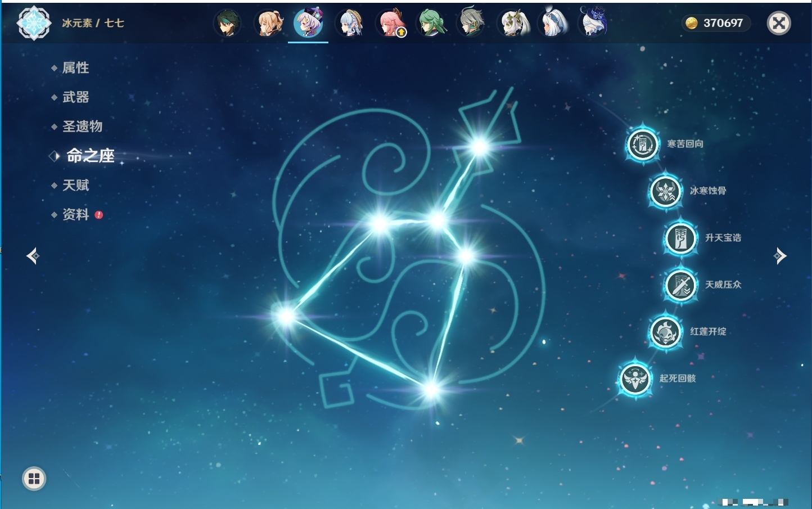Click the Mora coin icon
812x509 pixels.
691,23
